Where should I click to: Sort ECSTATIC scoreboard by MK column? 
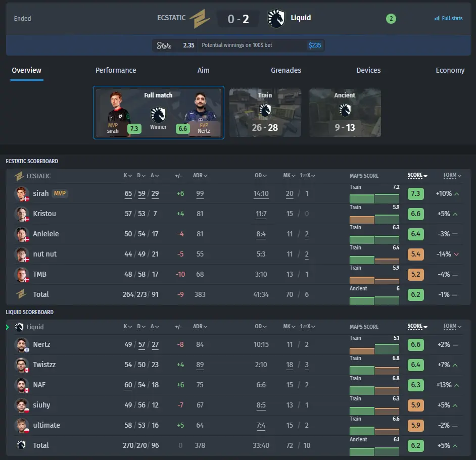click(289, 176)
